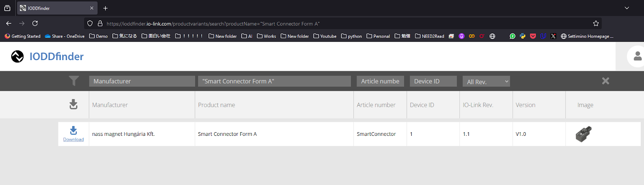Select the Smart Connector Form A cell
Viewport: 644px width, 185px height.
point(275,134)
